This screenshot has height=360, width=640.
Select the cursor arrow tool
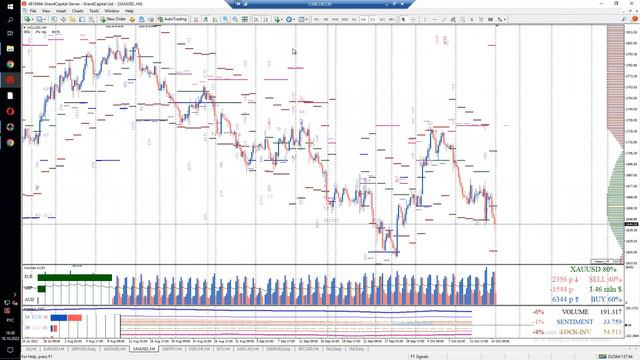pos(403,19)
